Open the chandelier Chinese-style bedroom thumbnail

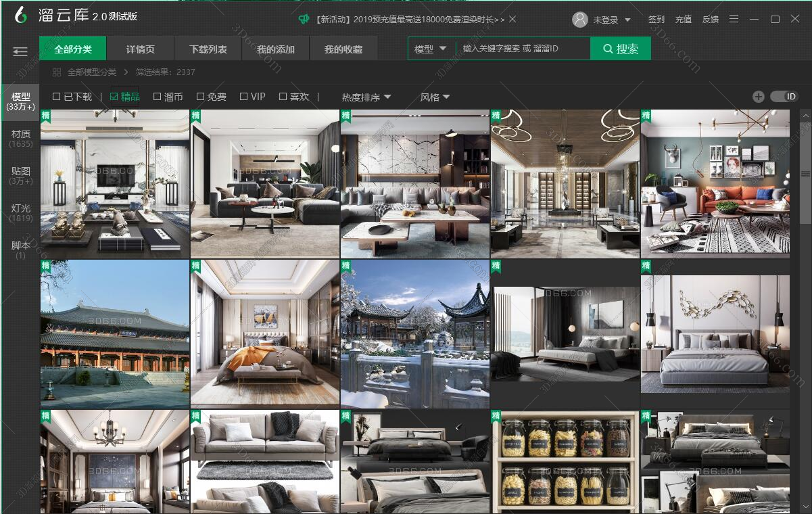click(x=115, y=462)
